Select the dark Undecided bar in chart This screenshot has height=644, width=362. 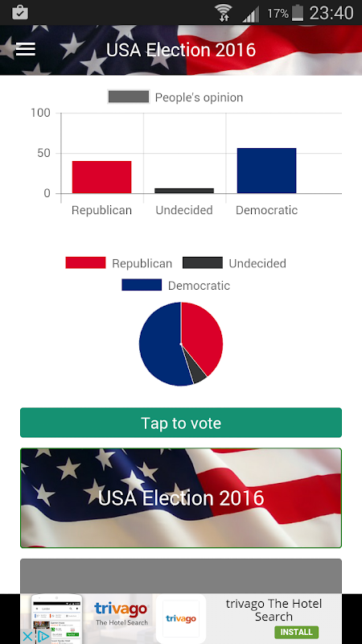[184, 191]
